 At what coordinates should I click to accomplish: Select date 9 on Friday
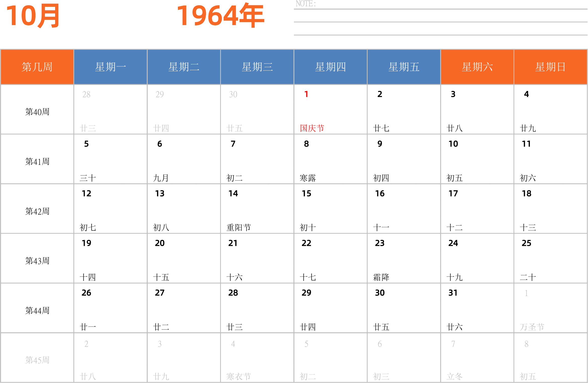coord(380,144)
